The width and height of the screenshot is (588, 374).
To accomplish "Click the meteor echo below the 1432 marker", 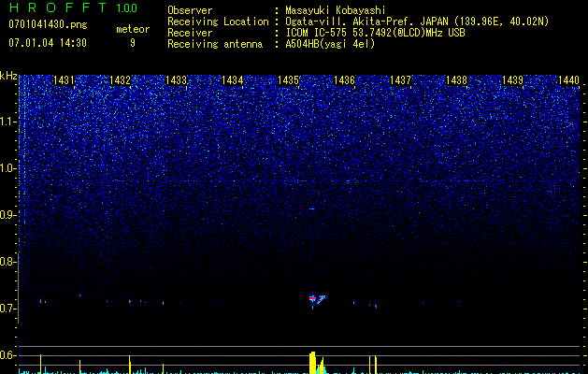I will click(x=130, y=301).
